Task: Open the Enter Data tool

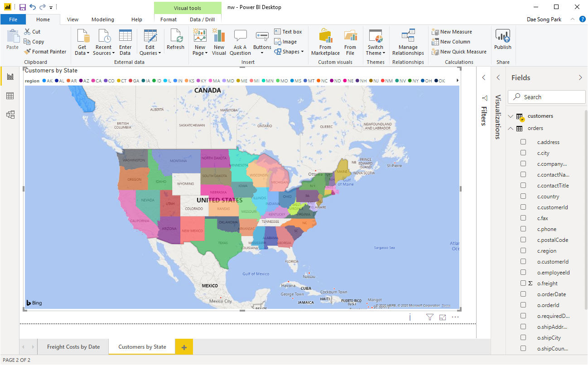Action: [x=125, y=43]
